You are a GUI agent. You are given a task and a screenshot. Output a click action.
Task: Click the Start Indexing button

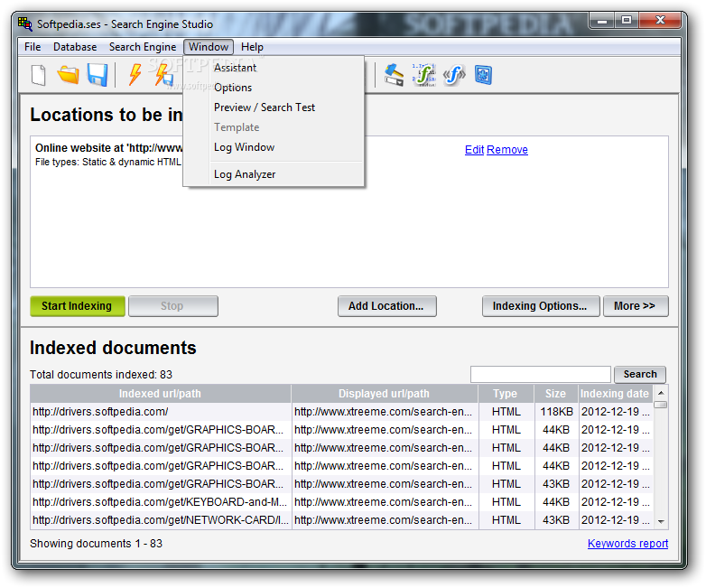[78, 306]
